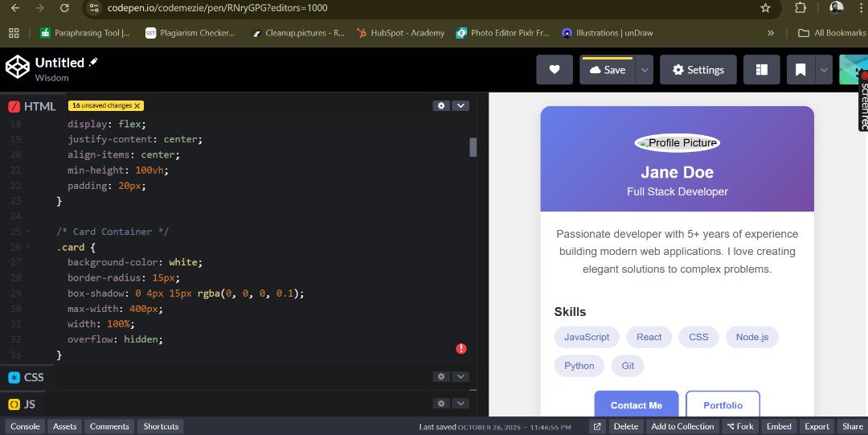Click the Portfolio button in preview
Image resolution: width=868 pixels, height=435 pixels.
723,404
